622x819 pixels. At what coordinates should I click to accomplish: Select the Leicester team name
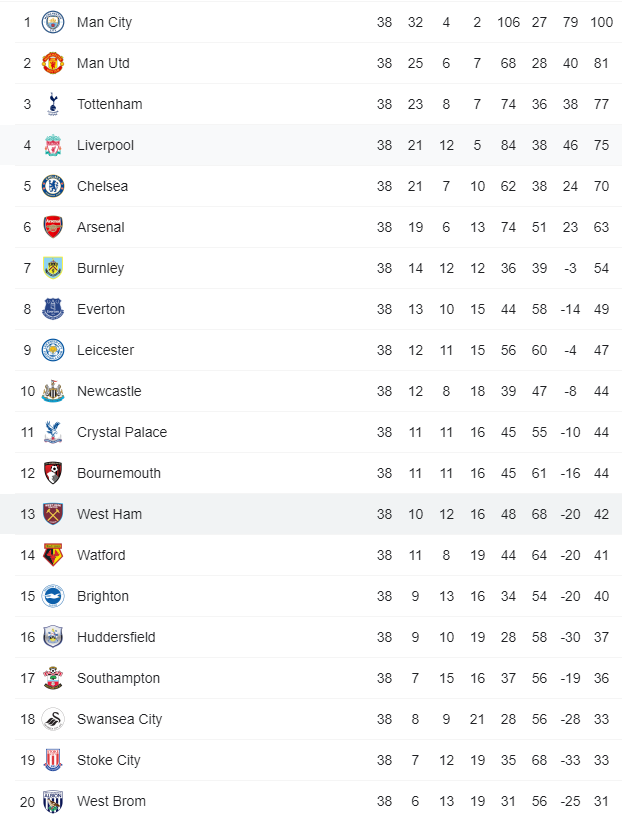(x=105, y=350)
